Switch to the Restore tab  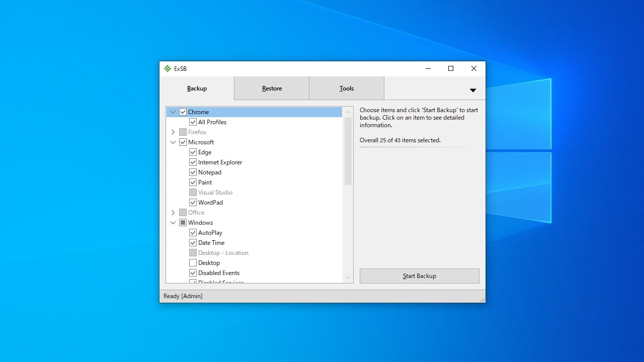click(272, 88)
